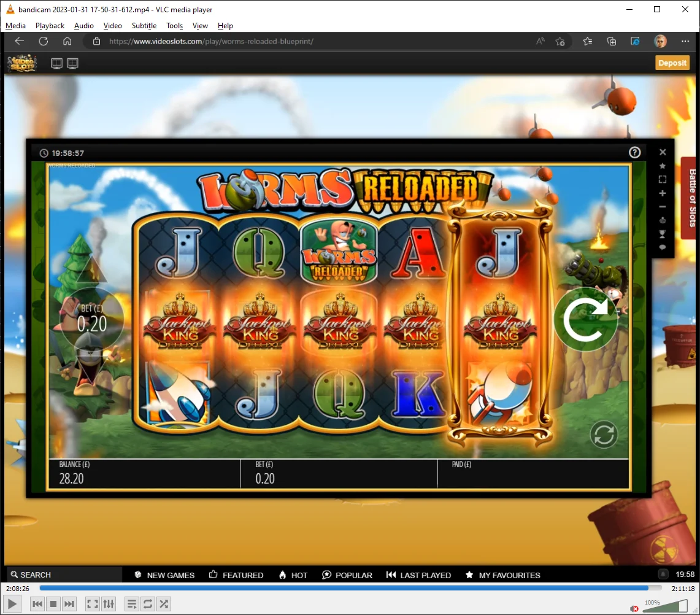Click the sidebar trophy icon

click(x=663, y=234)
